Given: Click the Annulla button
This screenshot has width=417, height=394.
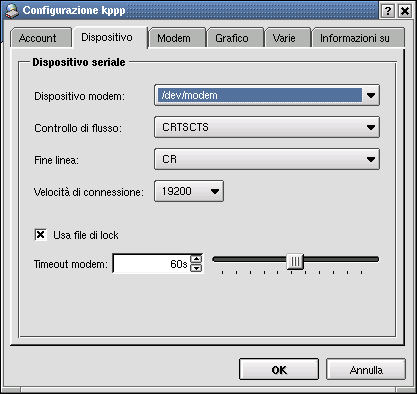Looking at the screenshot, I should [x=366, y=369].
